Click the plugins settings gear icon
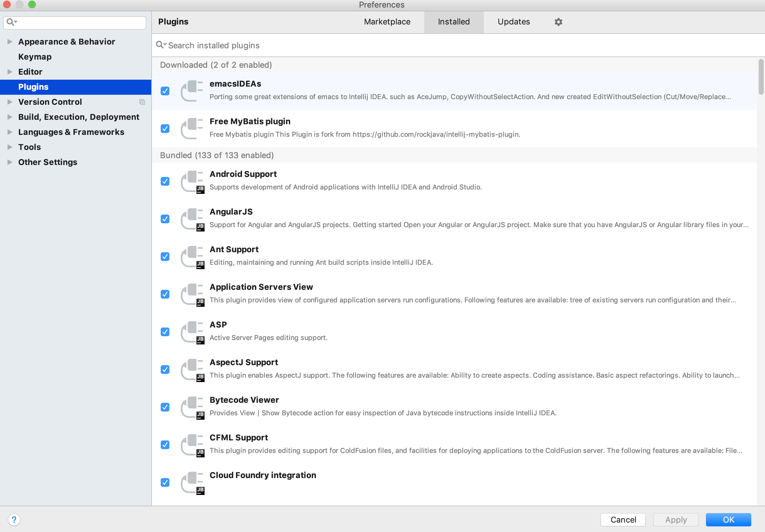This screenshot has height=532, width=765. pyautogui.click(x=558, y=22)
